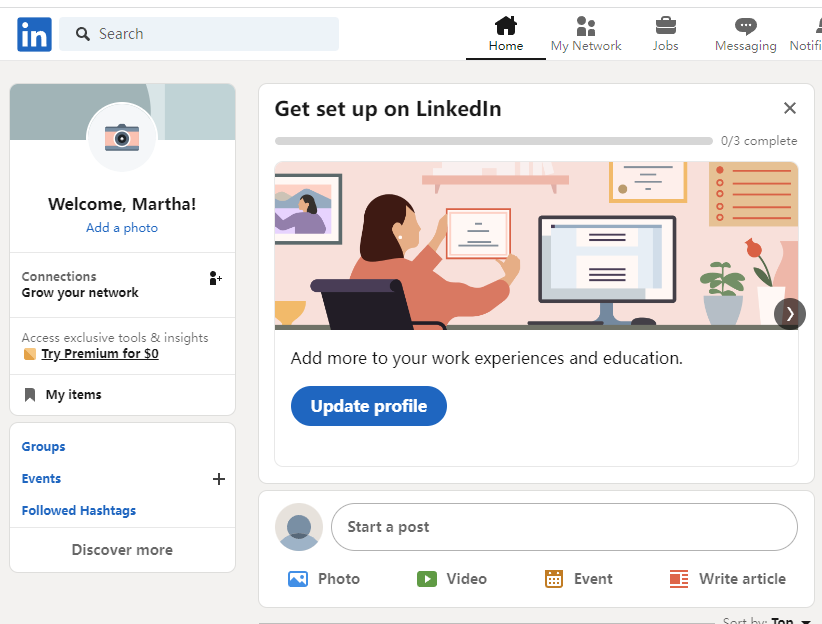
Task: Click the Write article label
Action: pyautogui.click(x=742, y=579)
